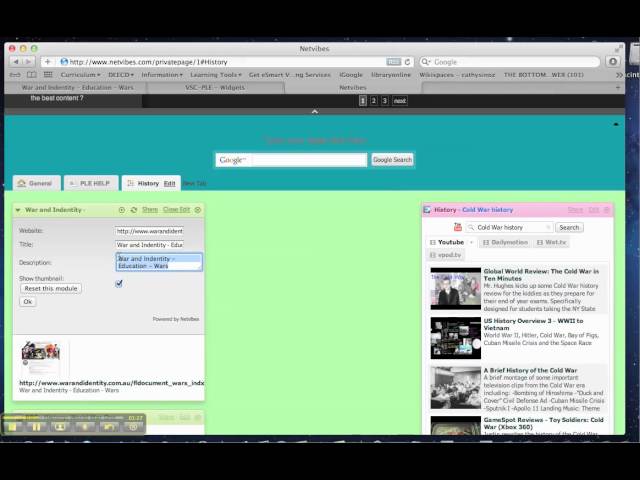Click the next page button in banner

[400, 101]
